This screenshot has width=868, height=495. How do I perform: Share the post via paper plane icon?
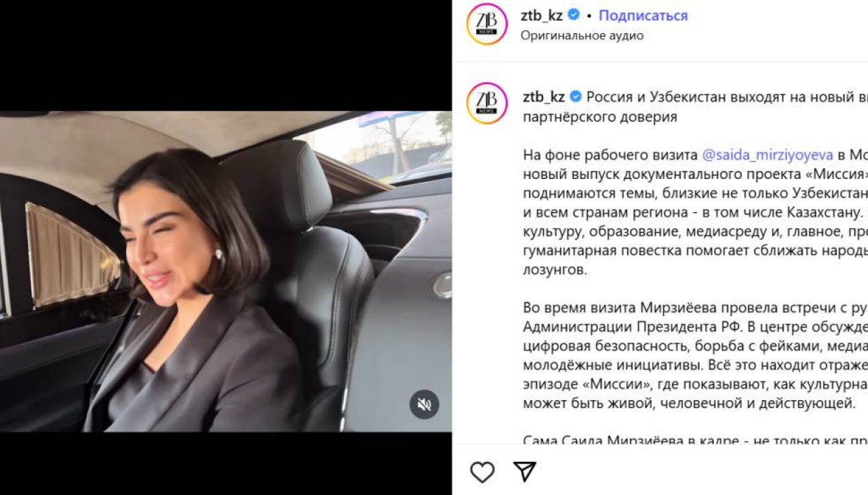click(525, 471)
